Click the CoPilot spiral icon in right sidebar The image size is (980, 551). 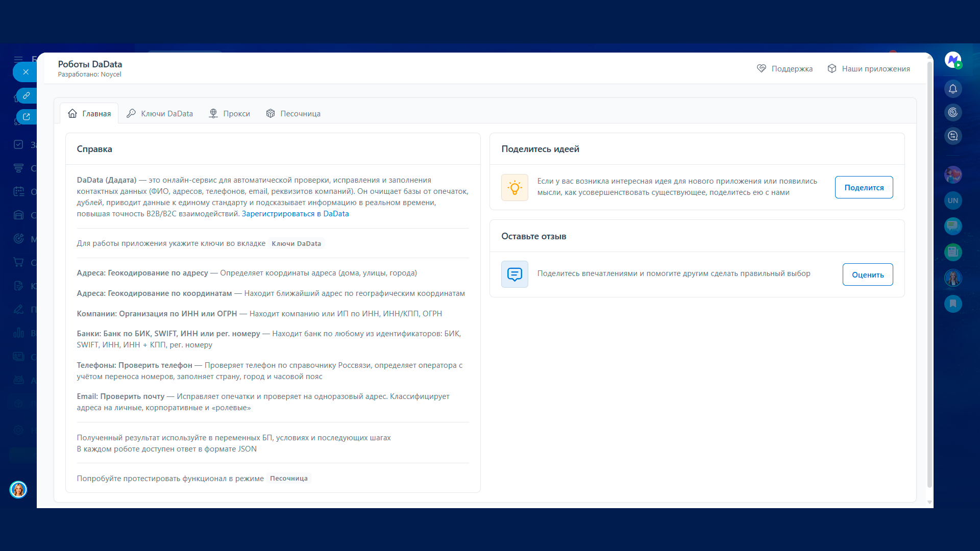pyautogui.click(x=952, y=113)
